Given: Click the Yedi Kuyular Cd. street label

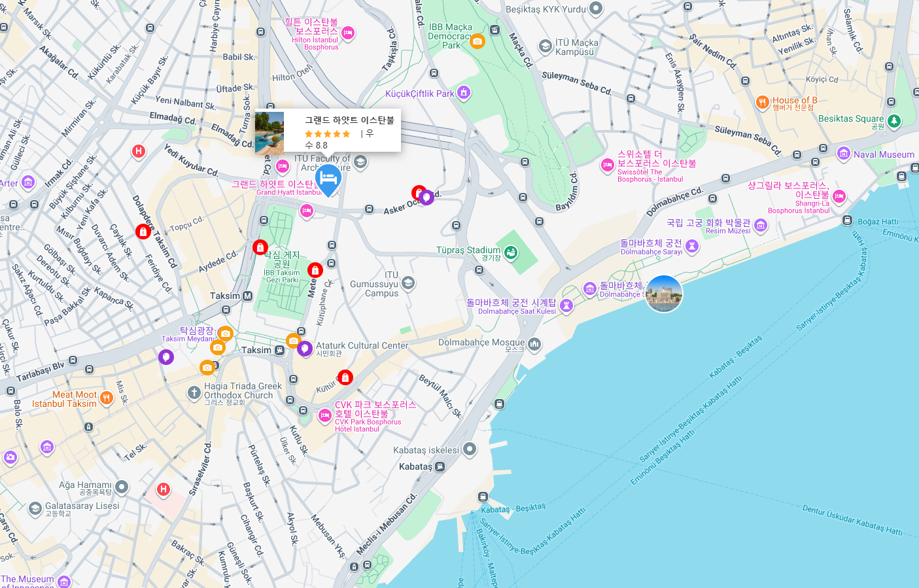Looking at the screenshot, I should pyautogui.click(x=191, y=160).
